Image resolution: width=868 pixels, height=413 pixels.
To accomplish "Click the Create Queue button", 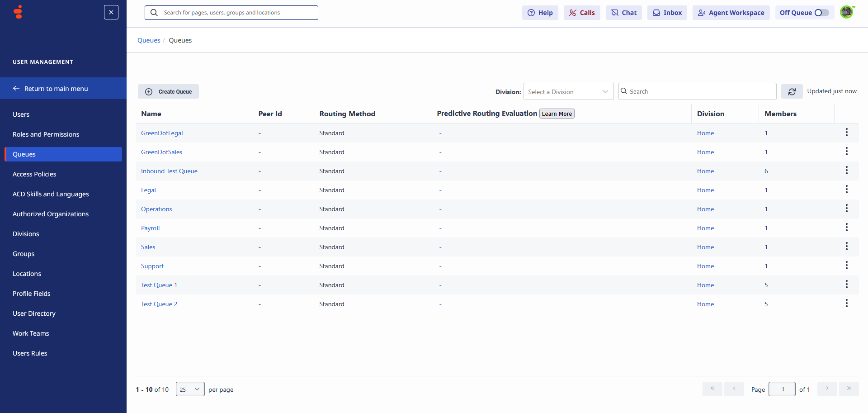I will click(x=168, y=91).
